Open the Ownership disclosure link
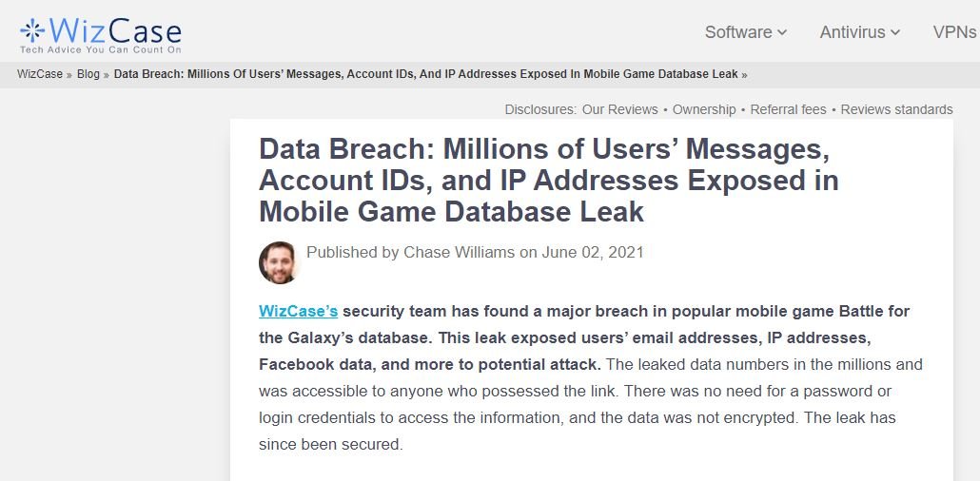This screenshot has width=980, height=481. (704, 109)
